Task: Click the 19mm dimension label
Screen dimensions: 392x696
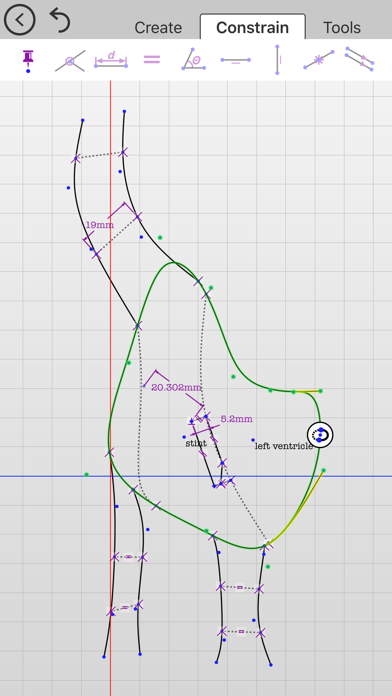Action: (99, 225)
